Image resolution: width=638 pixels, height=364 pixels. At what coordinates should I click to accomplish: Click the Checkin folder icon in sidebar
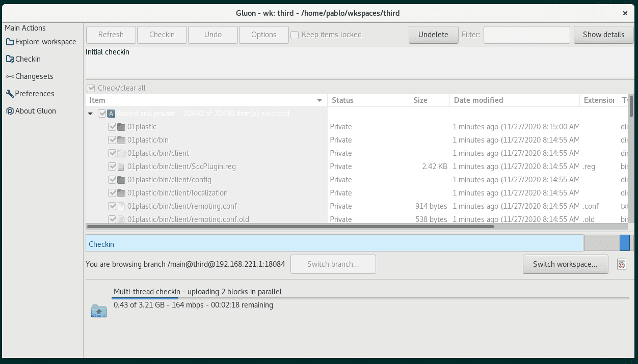(x=10, y=59)
